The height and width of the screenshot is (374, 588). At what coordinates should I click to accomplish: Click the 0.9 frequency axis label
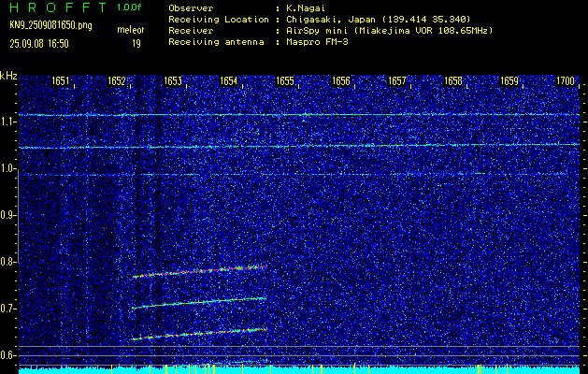7,215
